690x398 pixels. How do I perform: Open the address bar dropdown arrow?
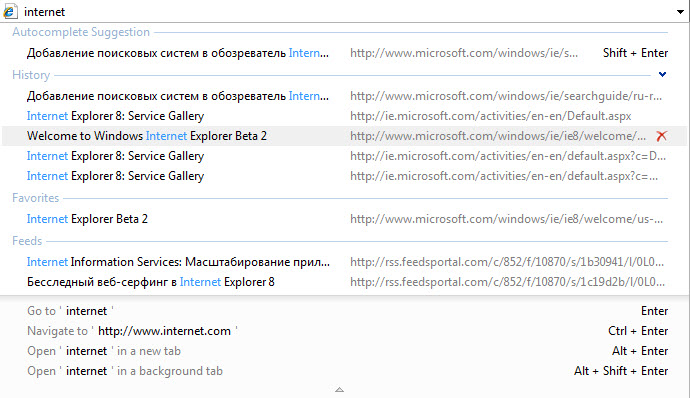[680, 12]
